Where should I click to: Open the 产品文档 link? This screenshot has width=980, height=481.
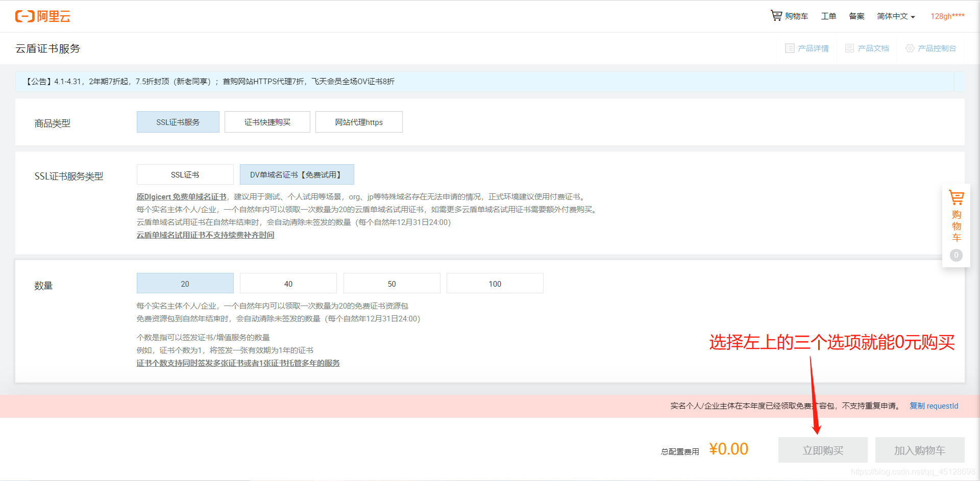[x=867, y=48]
